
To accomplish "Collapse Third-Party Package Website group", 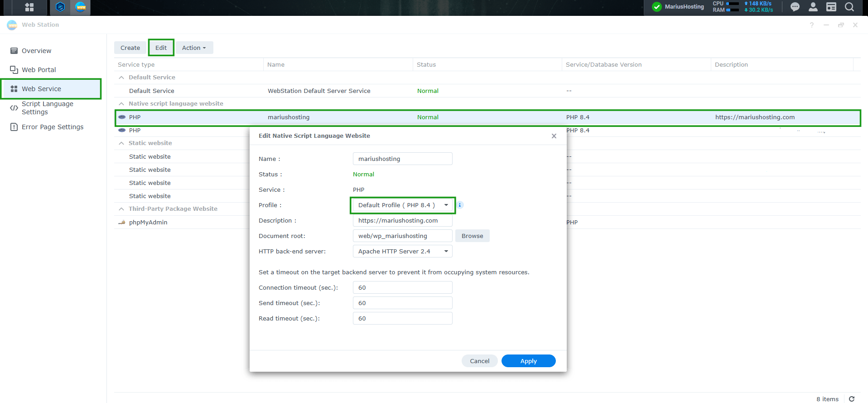I will (121, 209).
